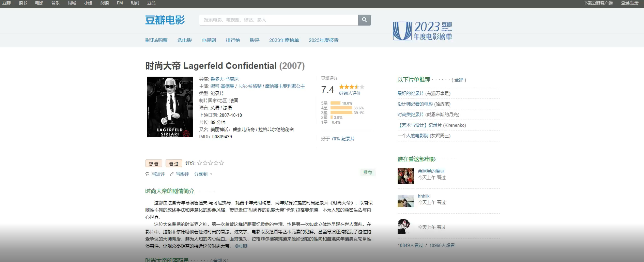
Task: Open 一个人的电影院 list
Action: pos(413,136)
